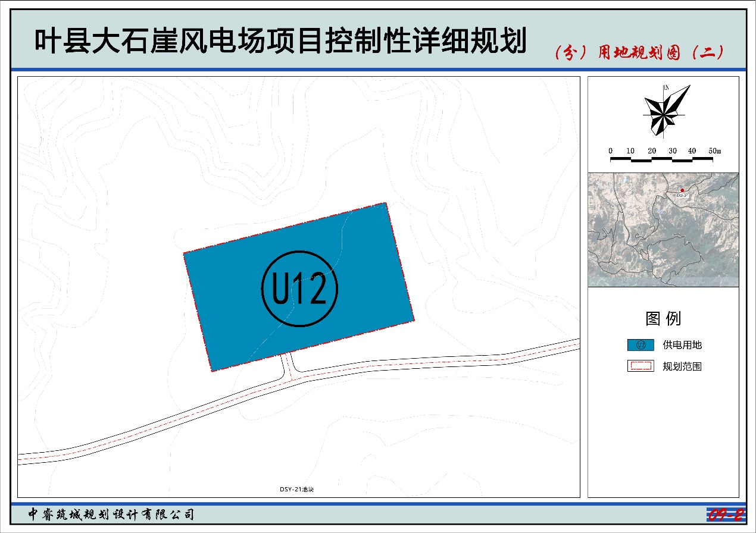Open the satellite location inset map
Image resolution: width=756 pixels, height=533 pixels.
(x=663, y=230)
